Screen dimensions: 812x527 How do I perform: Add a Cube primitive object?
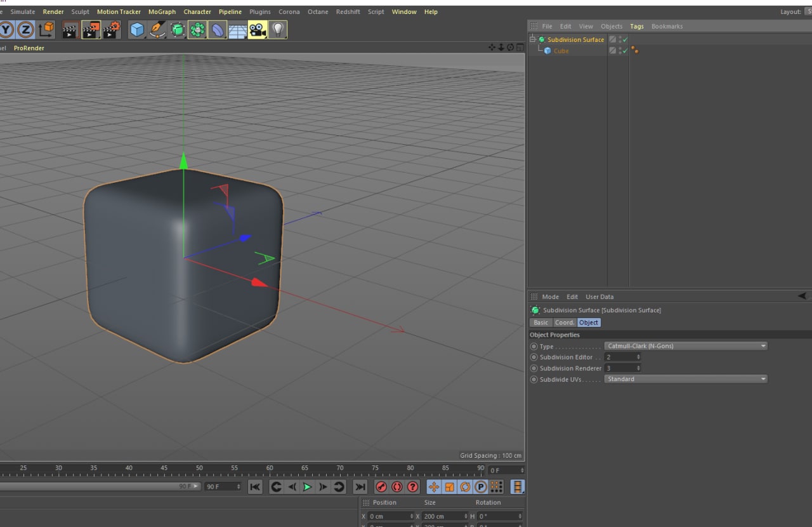[x=137, y=30]
